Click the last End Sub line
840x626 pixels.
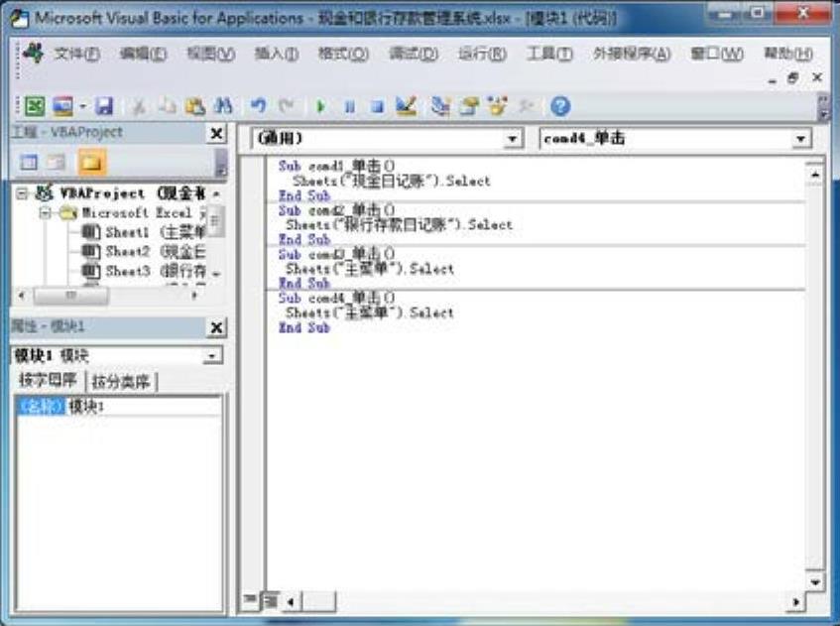tap(303, 327)
